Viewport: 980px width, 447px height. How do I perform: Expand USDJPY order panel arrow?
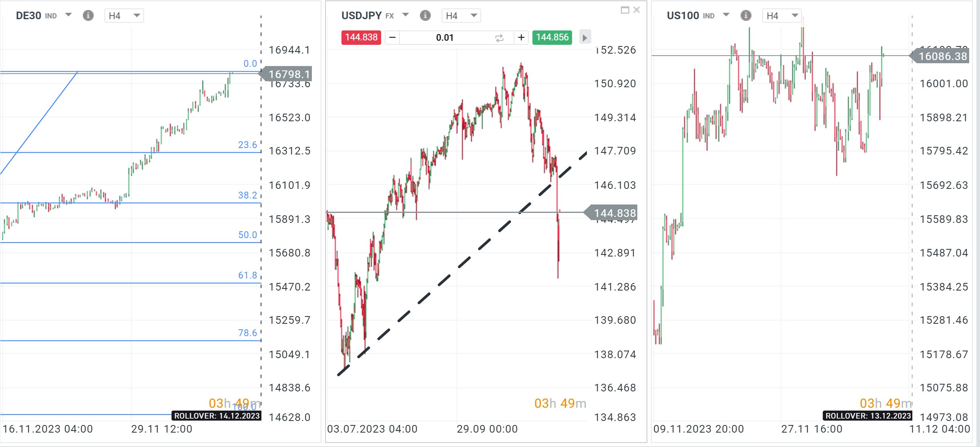click(x=585, y=38)
